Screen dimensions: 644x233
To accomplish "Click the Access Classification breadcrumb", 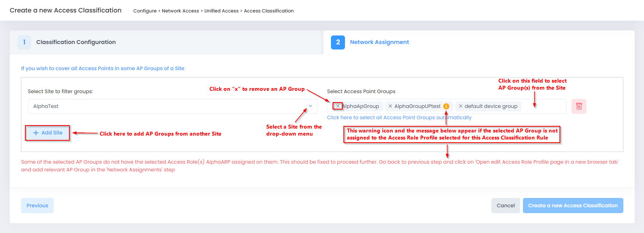I will point(269,11).
